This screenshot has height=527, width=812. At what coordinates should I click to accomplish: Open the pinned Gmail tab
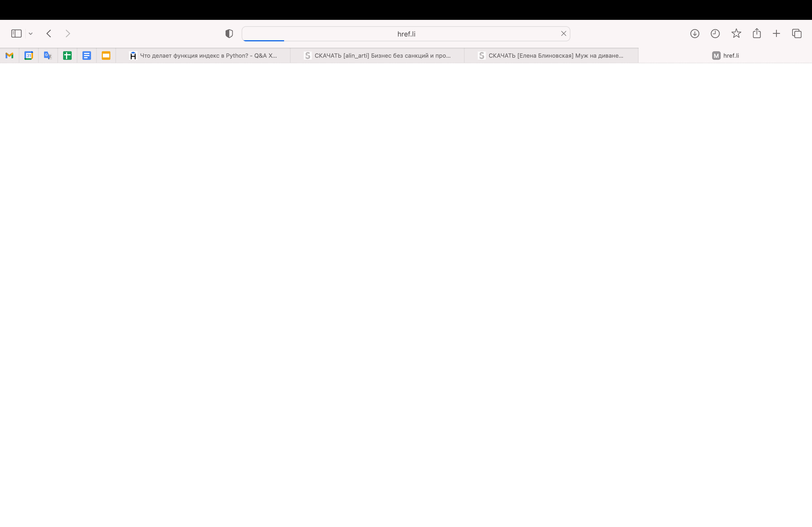coord(10,56)
